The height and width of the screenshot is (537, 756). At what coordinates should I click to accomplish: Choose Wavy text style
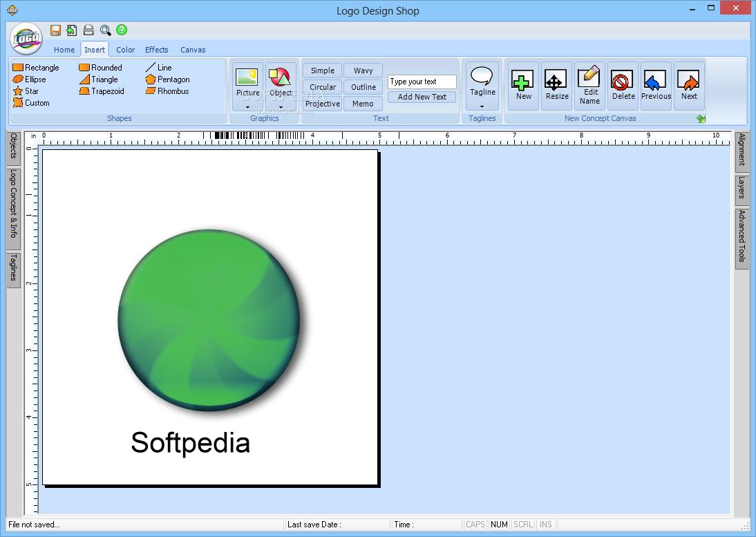pyautogui.click(x=363, y=70)
